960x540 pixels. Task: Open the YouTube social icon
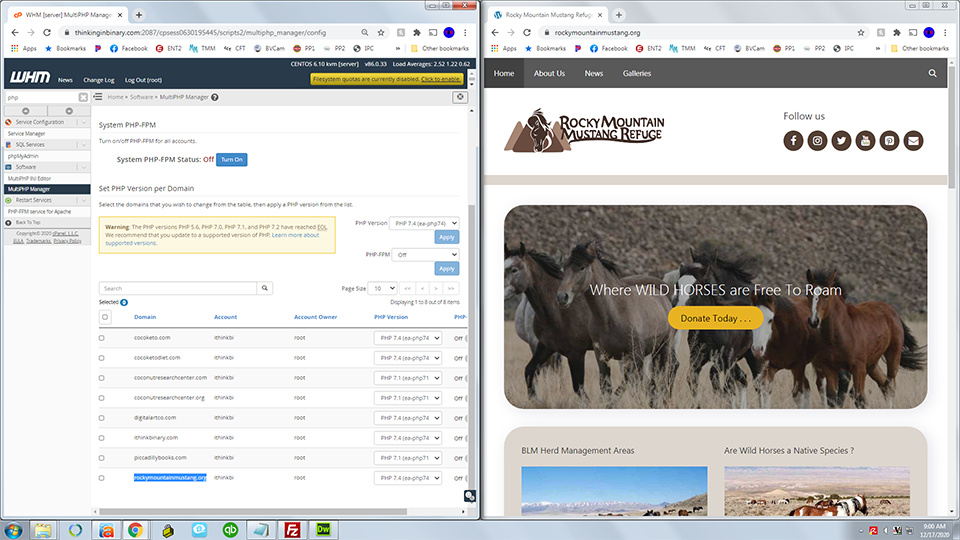[x=865, y=141]
